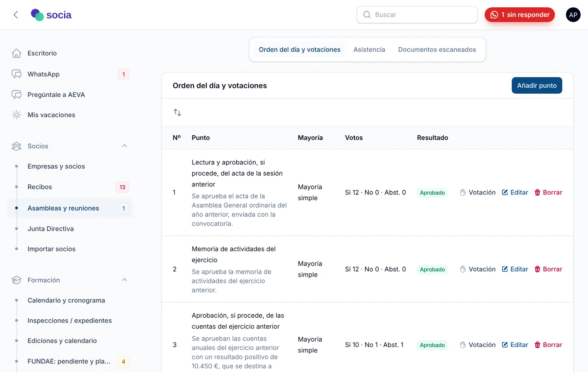Click the socia logo

pos(51,15)
